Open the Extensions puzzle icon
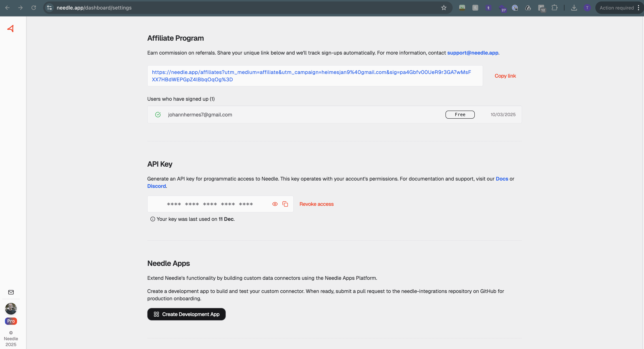 click(x=555, y=8)
